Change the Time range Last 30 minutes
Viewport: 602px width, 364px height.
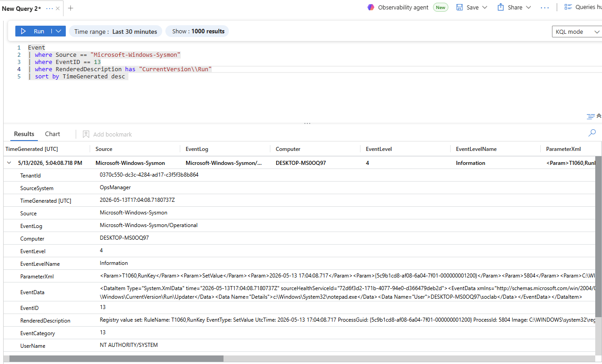[116, 32]
